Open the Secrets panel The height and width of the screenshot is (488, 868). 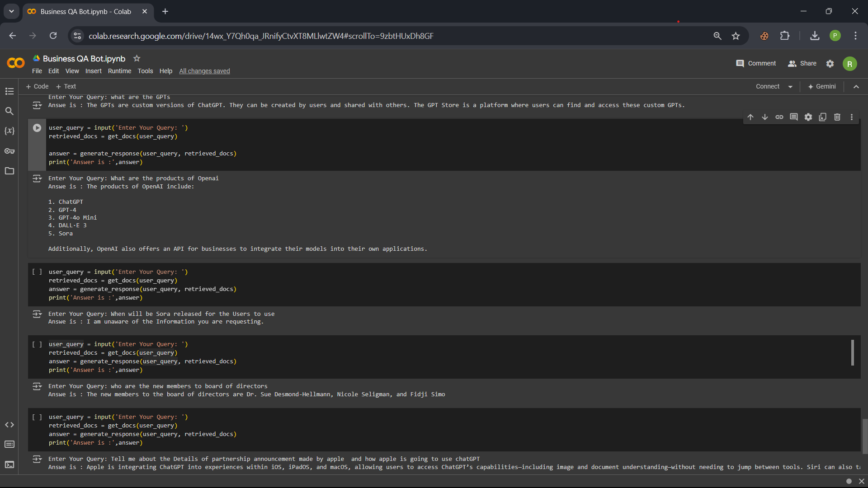click(x=9, y=151)
